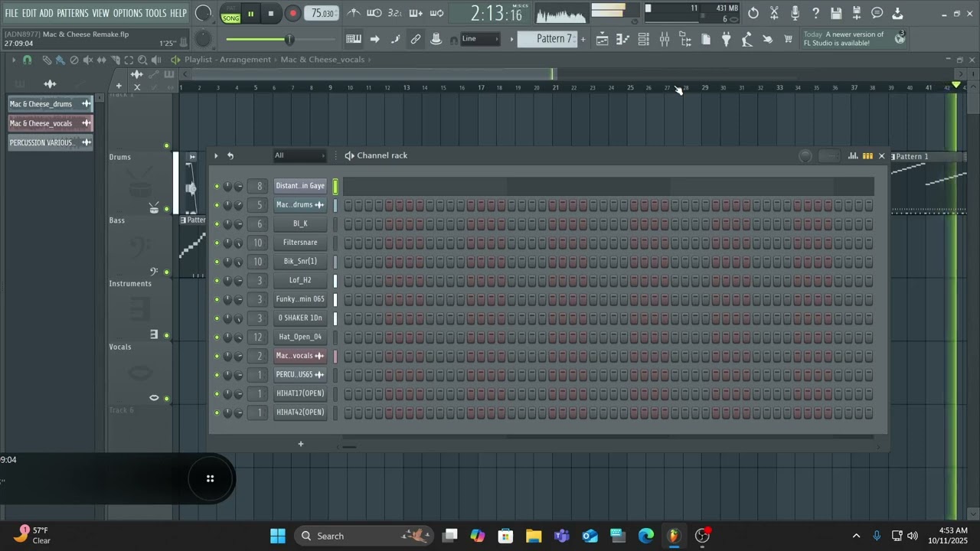Viewport: 980px width, 551px height.
Task: Mute the Filtersnare channel
Action: tap(217, 243)
